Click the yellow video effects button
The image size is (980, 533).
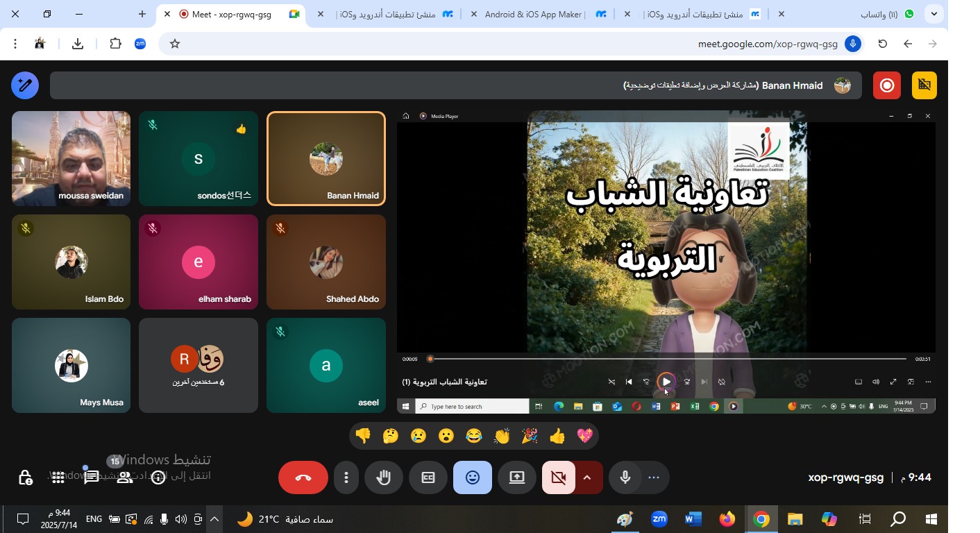[x=924, y=85]
